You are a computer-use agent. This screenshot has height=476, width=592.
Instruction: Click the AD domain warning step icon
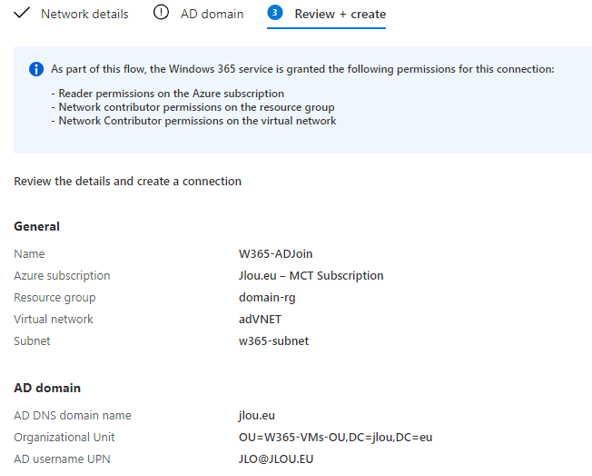click(161, 12)
